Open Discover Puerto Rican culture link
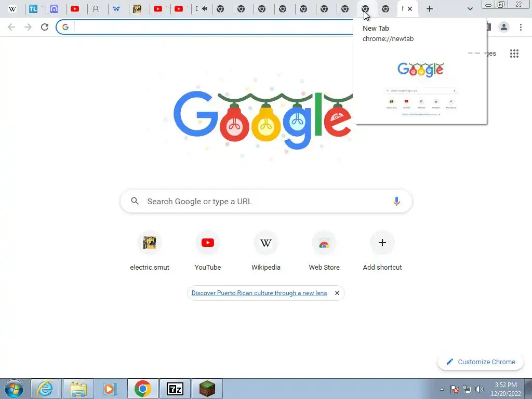The width and height of the screenshot is (532, 399). 259,293
